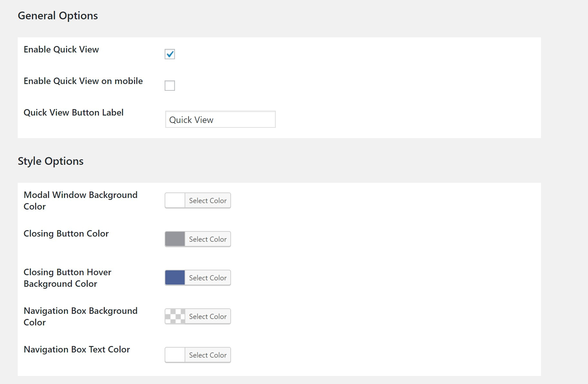Open the Navigation Box Text Color swatch
588x384 pixels.
tap(175, 355)
